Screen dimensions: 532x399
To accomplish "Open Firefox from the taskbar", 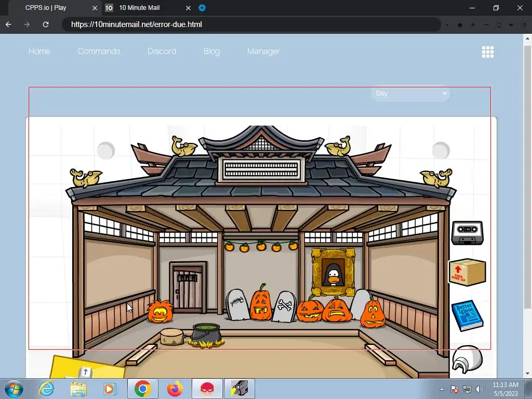I will [x=175, y=389].
